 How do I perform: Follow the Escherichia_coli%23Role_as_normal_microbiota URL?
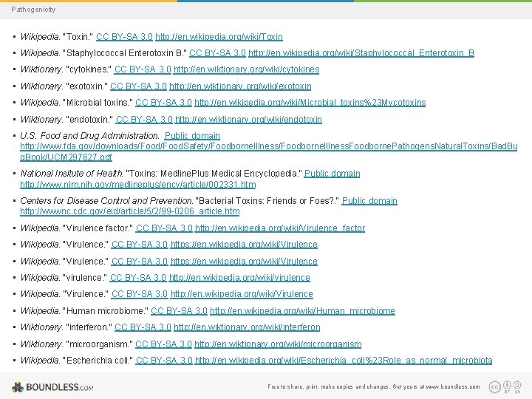coord(344,361)
